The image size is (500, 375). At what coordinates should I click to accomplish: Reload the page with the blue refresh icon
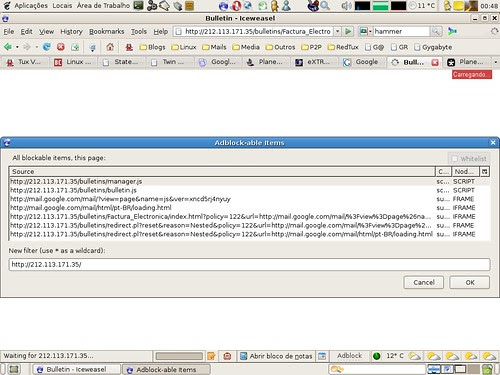click(47, 47)
